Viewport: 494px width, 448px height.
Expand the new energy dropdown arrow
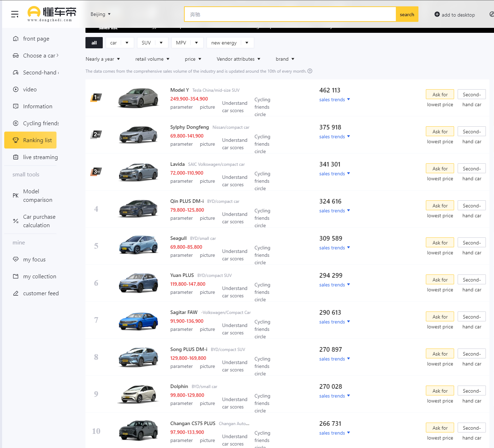pyautogui.click(x=247, y=43)
